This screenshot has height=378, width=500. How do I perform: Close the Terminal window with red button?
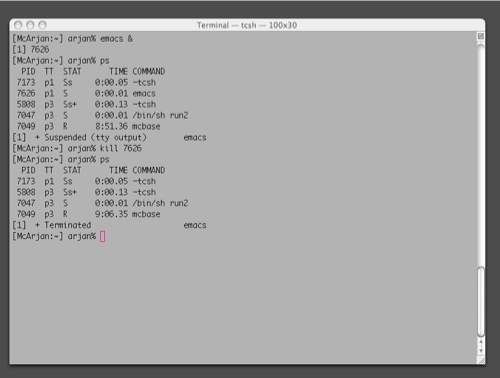tap(18, 25)
